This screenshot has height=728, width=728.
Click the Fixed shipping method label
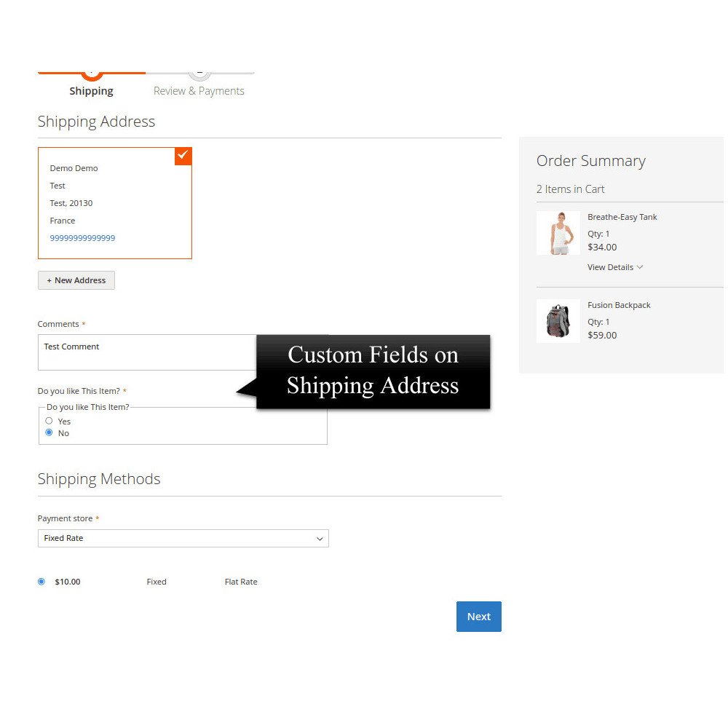point(157,582)
